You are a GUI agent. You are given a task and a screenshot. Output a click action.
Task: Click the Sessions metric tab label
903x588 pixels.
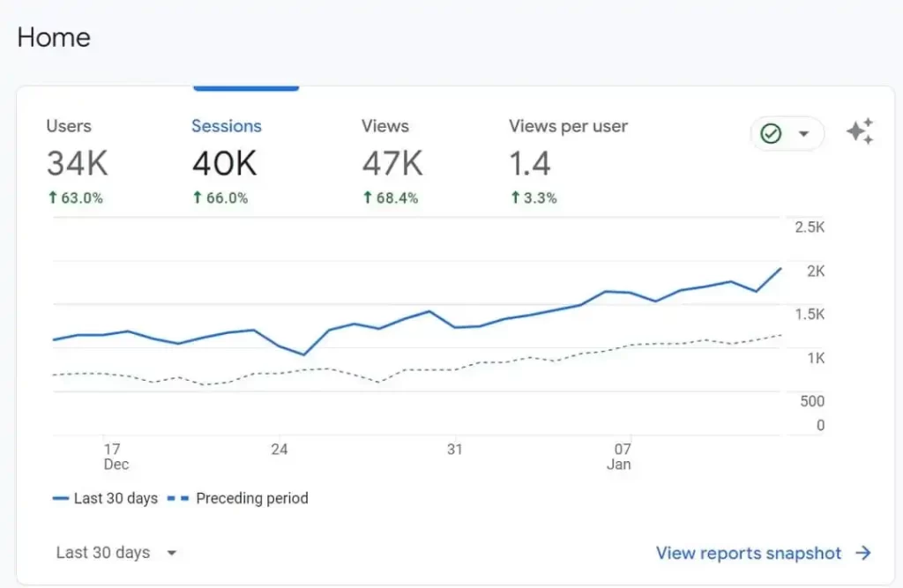(227, 126)
